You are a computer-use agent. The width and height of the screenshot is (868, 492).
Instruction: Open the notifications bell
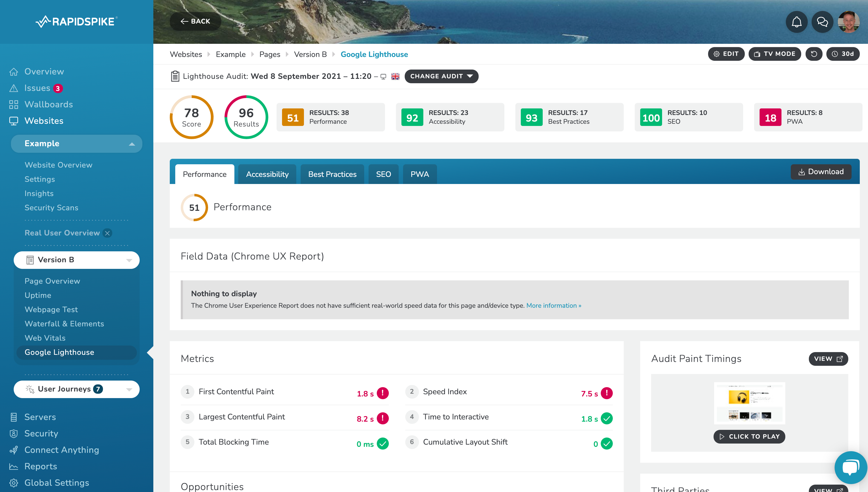(796, 22)
